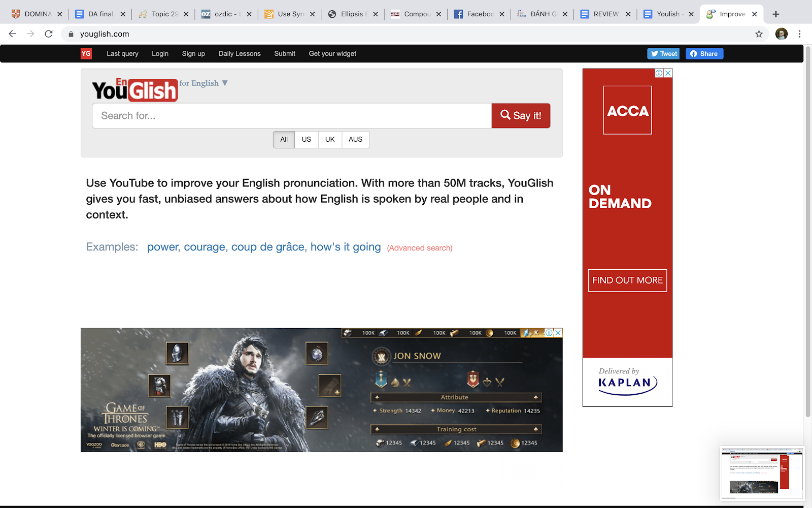Image resolution: width=812 pixels, height=508 pixels.
Task: Select the US accent filter
Action: [307, 139]
